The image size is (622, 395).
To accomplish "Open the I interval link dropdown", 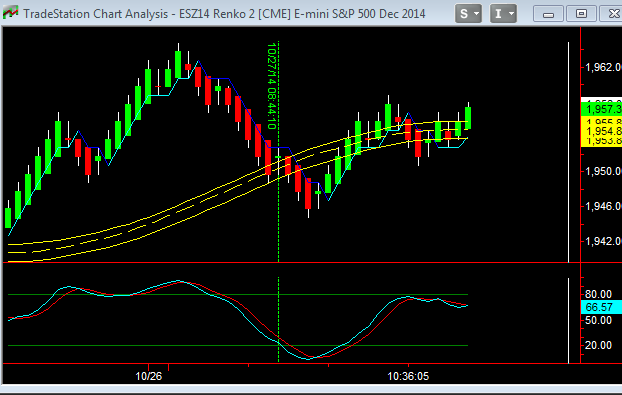I will click(x=503, y=14).
